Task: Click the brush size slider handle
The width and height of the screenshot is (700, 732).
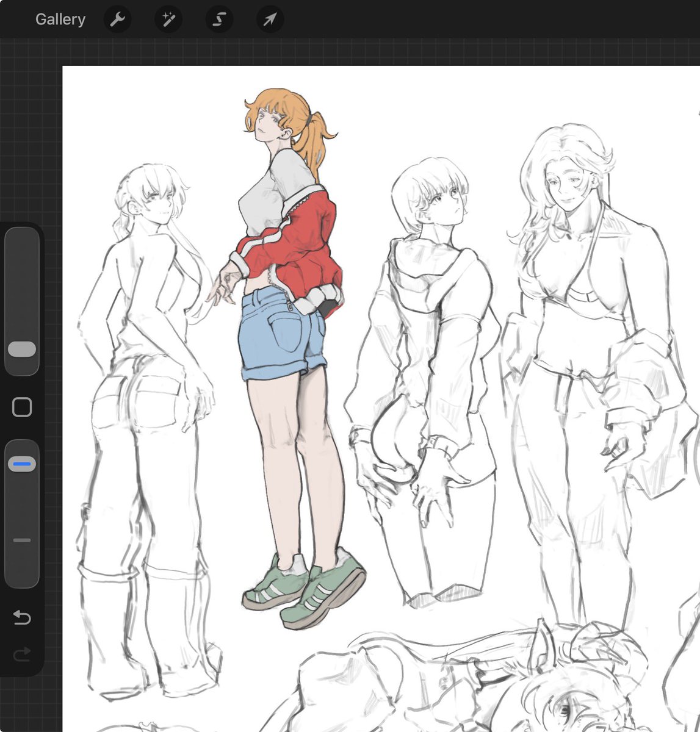Action: [22, 349]
